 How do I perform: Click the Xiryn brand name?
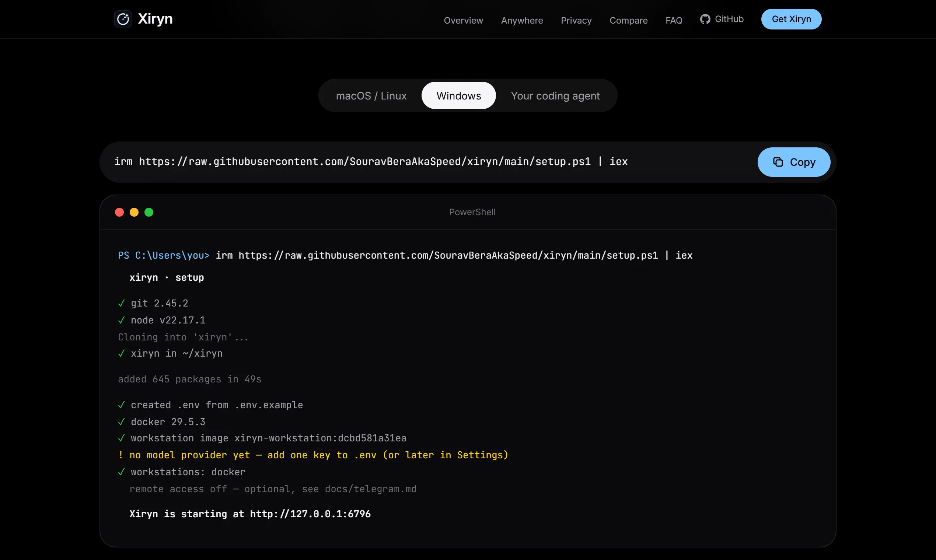point(155,19)
